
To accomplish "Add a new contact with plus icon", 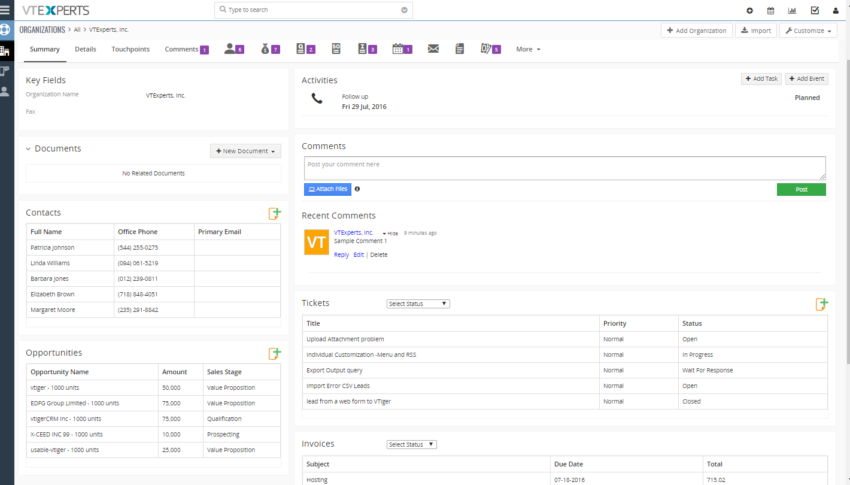I will 275,214.
